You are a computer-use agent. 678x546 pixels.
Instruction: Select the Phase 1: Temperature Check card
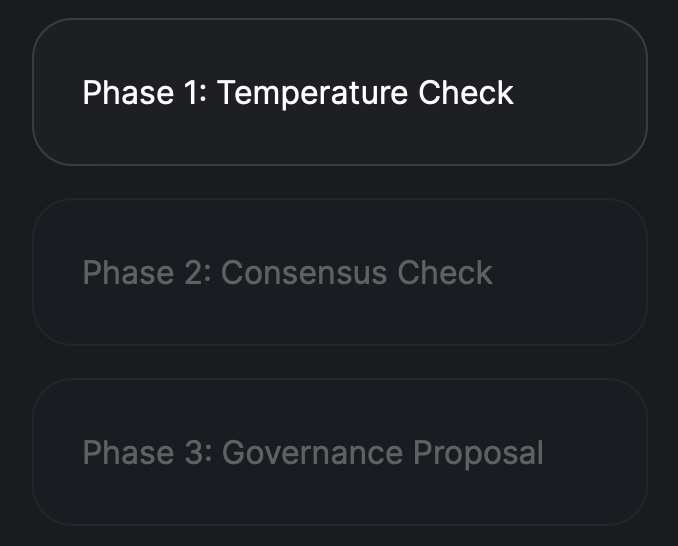pos(340,92)
